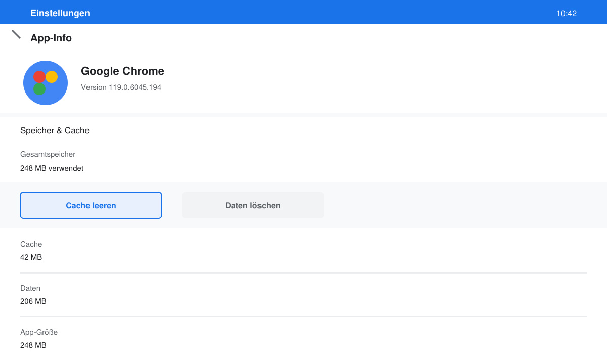Click the App-Info heading
The height and width of the screenshot is (364, 607).
click(x=51, y=38)
